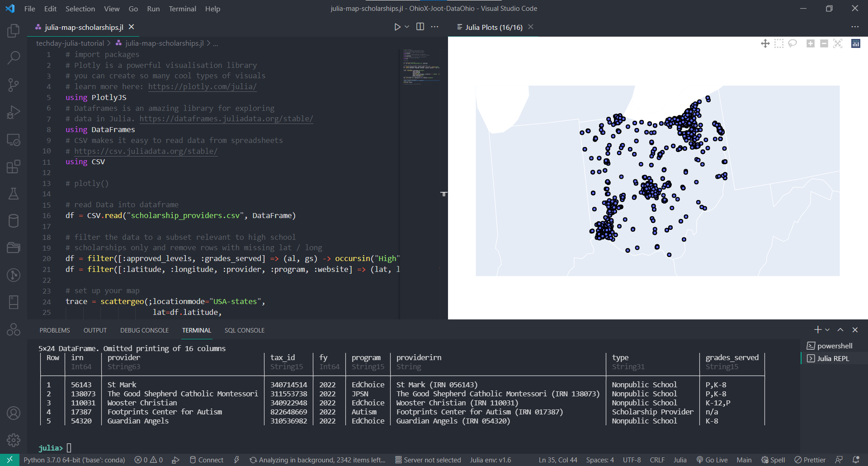
Task: Select the Pan tool in plot toolbar
Action: [765, 43]
